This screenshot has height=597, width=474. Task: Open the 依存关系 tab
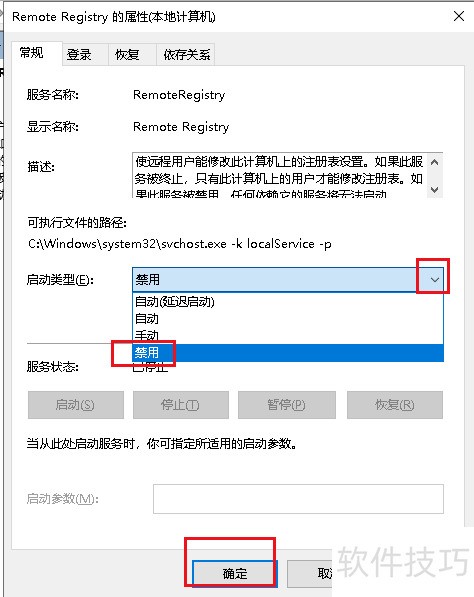pyautogui.click(x=186, y=55)
